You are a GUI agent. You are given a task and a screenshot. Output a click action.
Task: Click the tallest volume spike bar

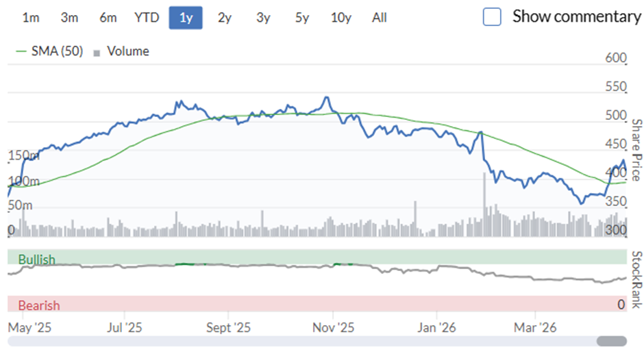point(484,205)
